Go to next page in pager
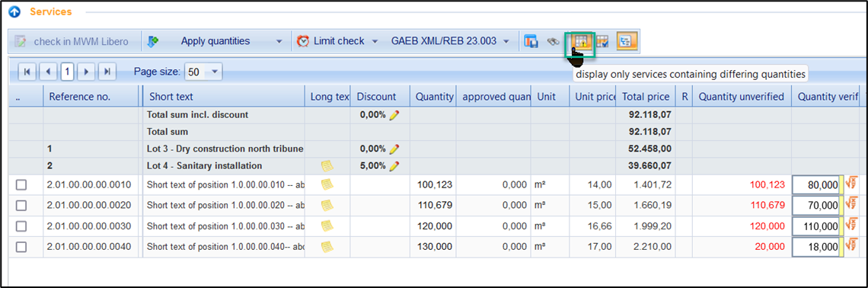This screenshot has height=288, width=868. click(x=85, y=72)
